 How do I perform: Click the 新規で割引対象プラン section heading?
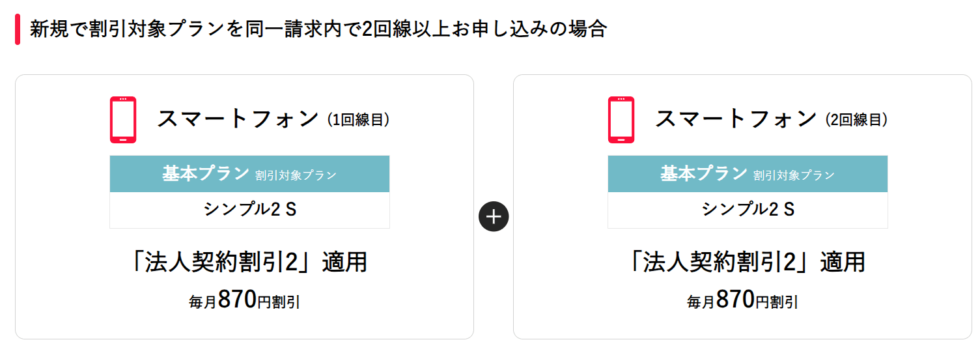coord(318,30)
